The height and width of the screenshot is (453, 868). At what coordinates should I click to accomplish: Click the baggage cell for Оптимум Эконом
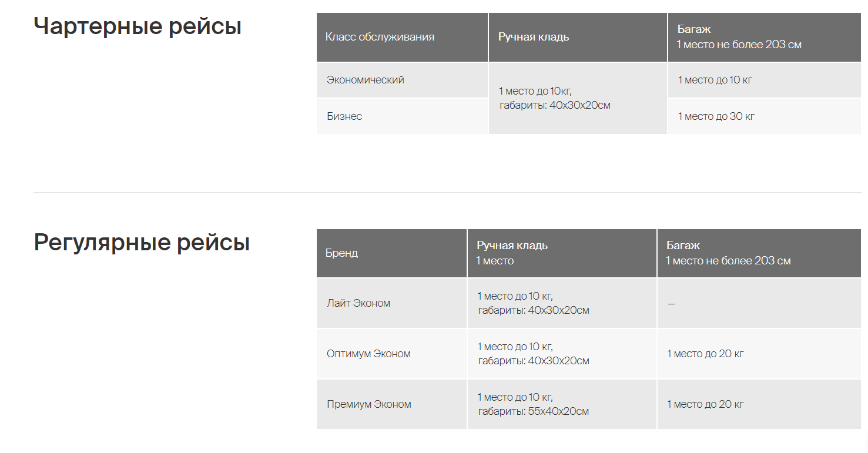point(705,354)
